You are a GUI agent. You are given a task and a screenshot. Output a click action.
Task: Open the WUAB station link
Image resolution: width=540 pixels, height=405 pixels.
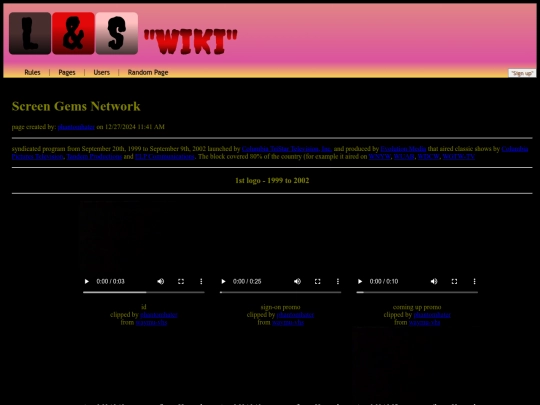click(404, 156)
